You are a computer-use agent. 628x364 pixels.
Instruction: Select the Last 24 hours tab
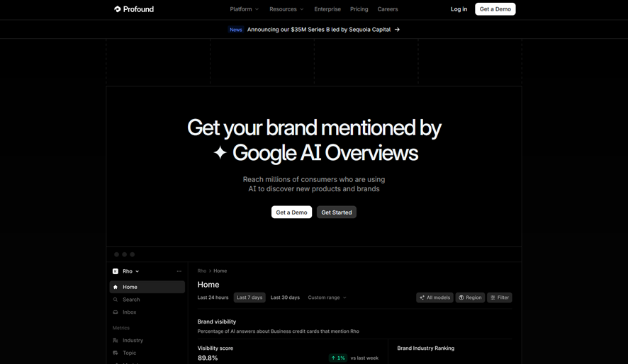(213, 297)
